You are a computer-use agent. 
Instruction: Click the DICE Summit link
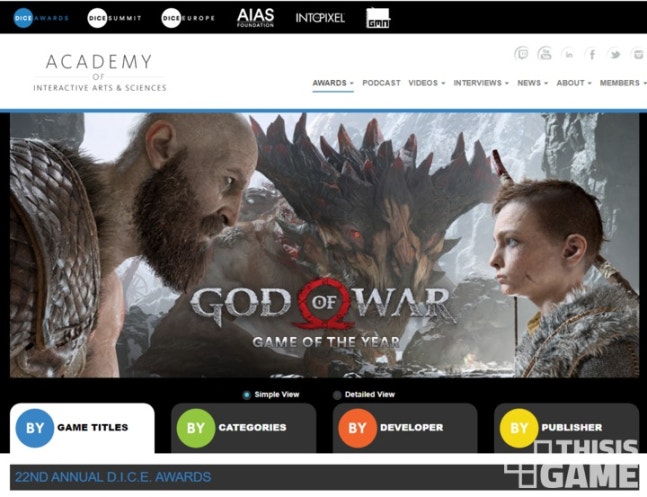click(114, 17)
